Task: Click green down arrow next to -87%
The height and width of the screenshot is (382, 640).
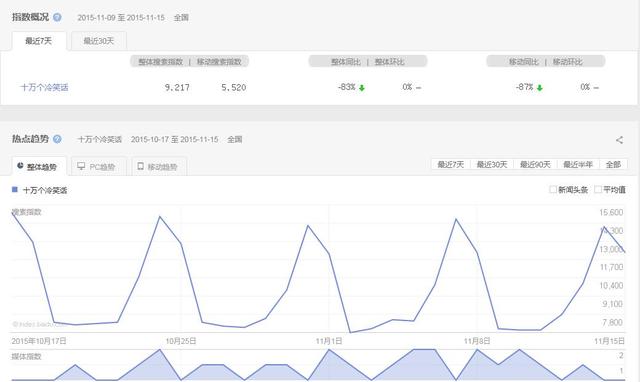Action: pos(540,88)
